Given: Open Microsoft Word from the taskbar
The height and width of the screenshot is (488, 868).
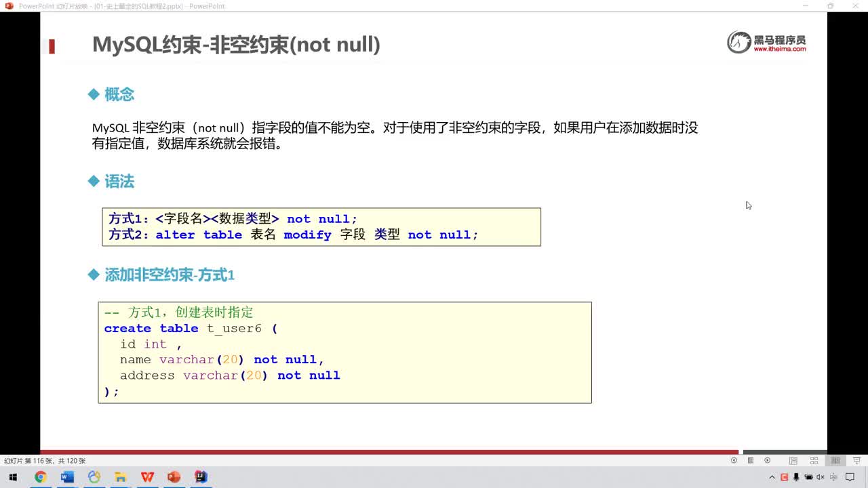Looking at the screenshot, I should coord(67,477).
